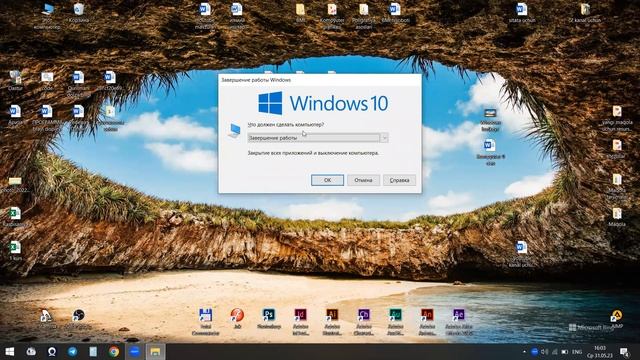This screenshot has height=360, width=640.
Task: Click OK in the Windows shutdown dialog
Action: [327, 180]
